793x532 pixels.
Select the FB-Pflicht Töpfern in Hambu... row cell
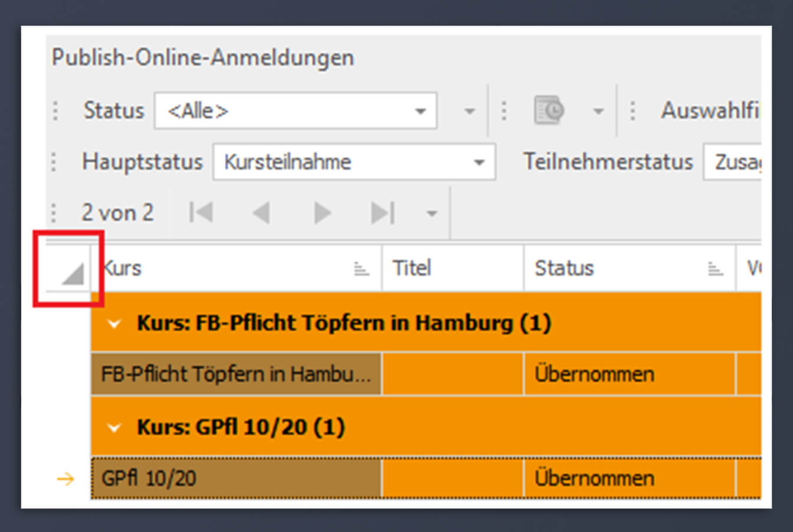236,374
